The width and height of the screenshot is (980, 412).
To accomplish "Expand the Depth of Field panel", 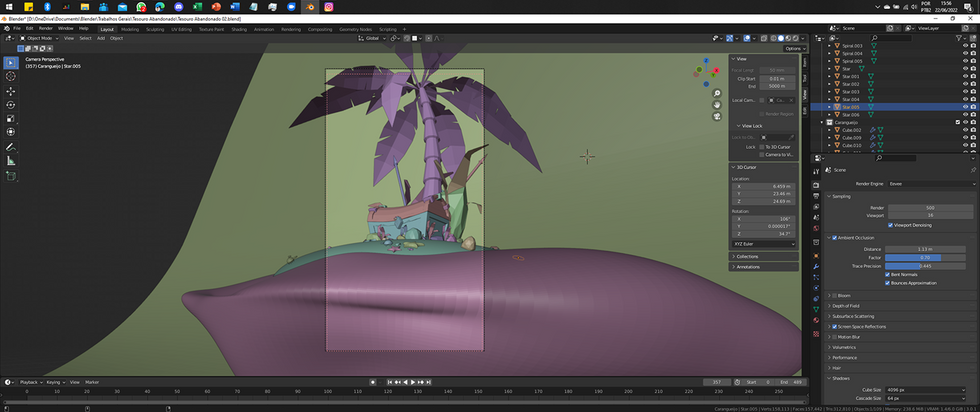I will [900, 306].
